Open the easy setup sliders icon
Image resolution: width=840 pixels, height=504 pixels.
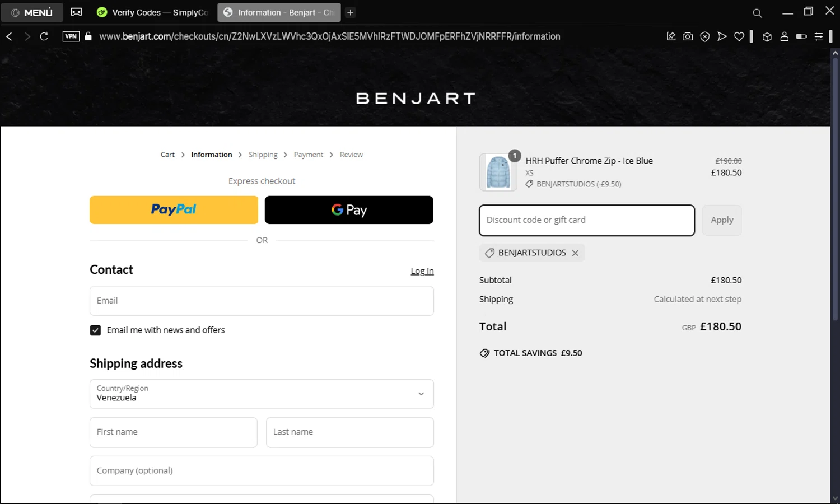coord(819,36)
